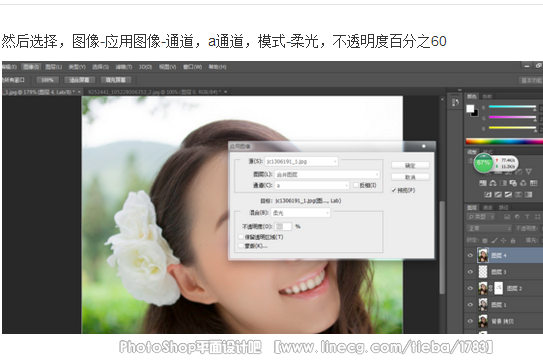Click the cyan R channel slider
The height and width of the screenshot is (364, 543).
point(512,107)
